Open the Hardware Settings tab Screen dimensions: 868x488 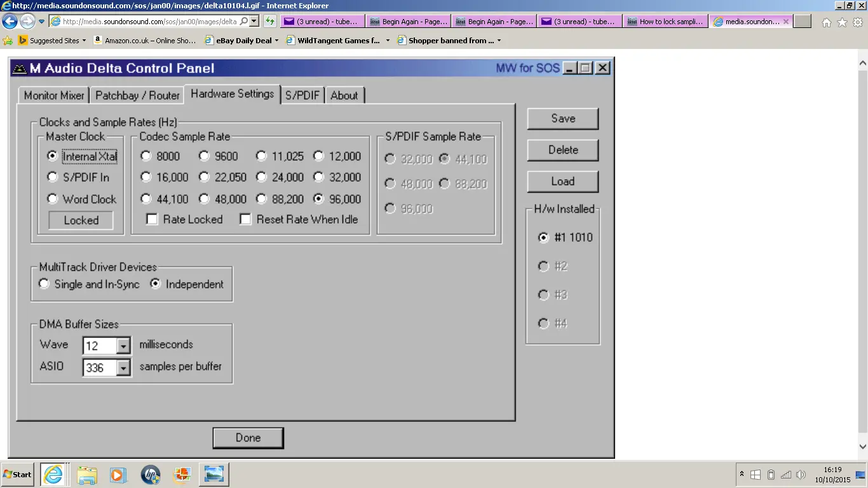point(232,93)
